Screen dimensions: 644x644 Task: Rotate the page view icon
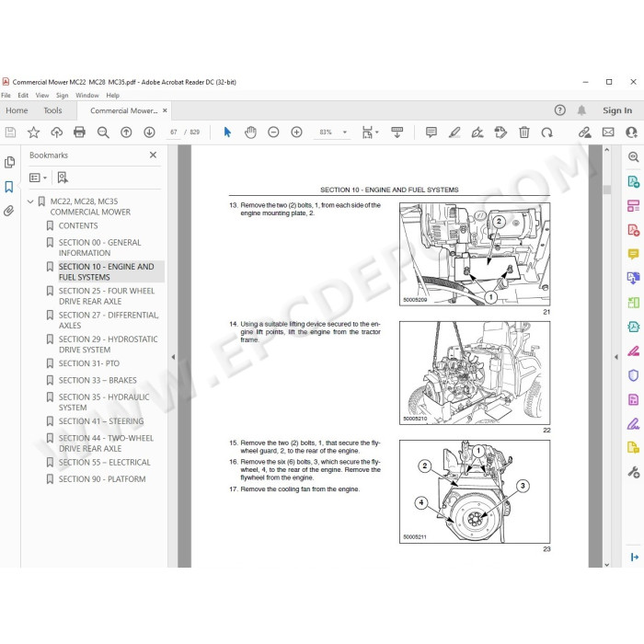pos(547,132)
